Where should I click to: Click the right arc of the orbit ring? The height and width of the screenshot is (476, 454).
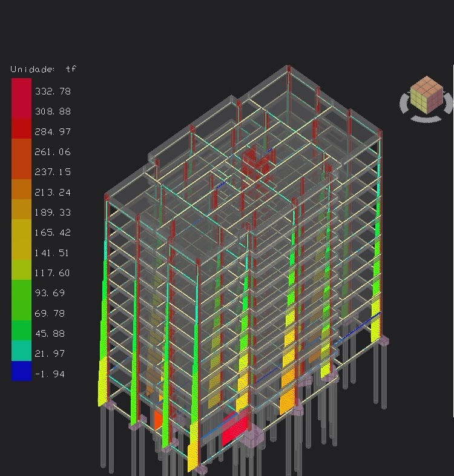[x=449, y=104]
